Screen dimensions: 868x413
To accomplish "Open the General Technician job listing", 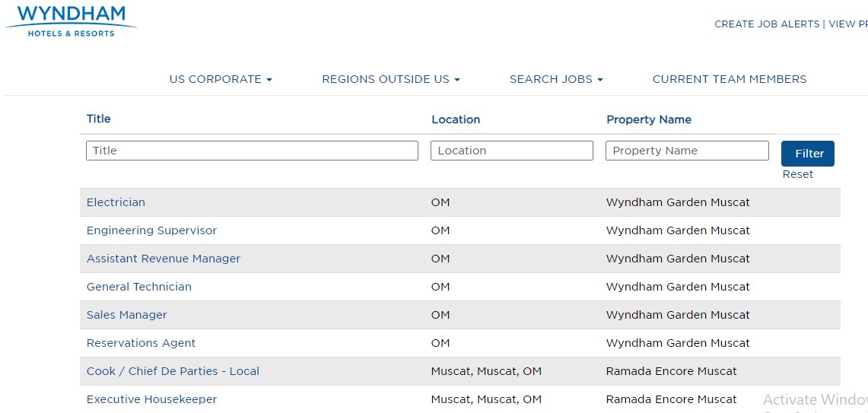I will pos(139,287).
